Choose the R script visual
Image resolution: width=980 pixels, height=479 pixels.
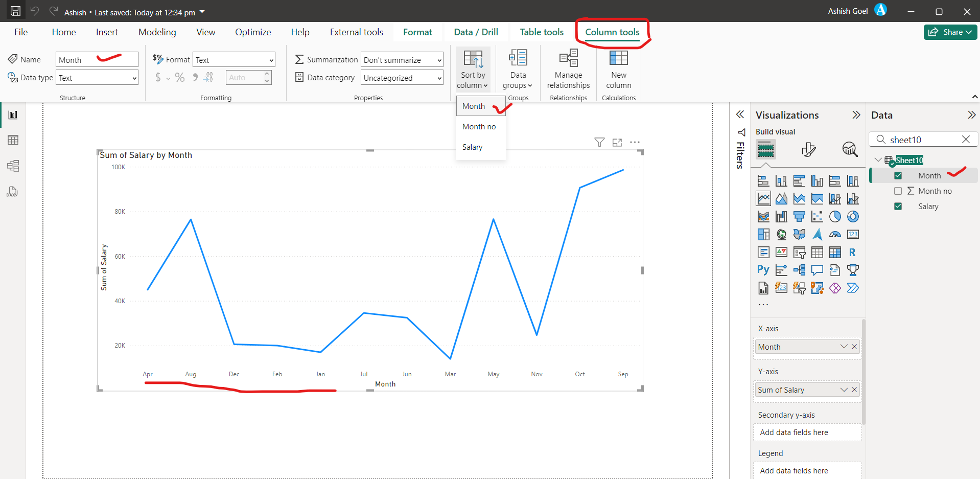coord(853,252)
